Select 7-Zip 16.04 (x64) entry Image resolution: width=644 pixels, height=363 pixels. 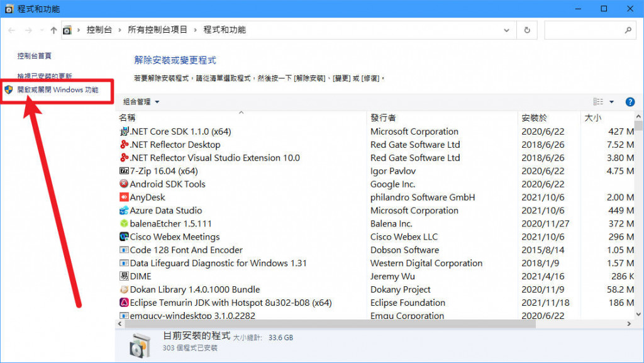point(164,171)
